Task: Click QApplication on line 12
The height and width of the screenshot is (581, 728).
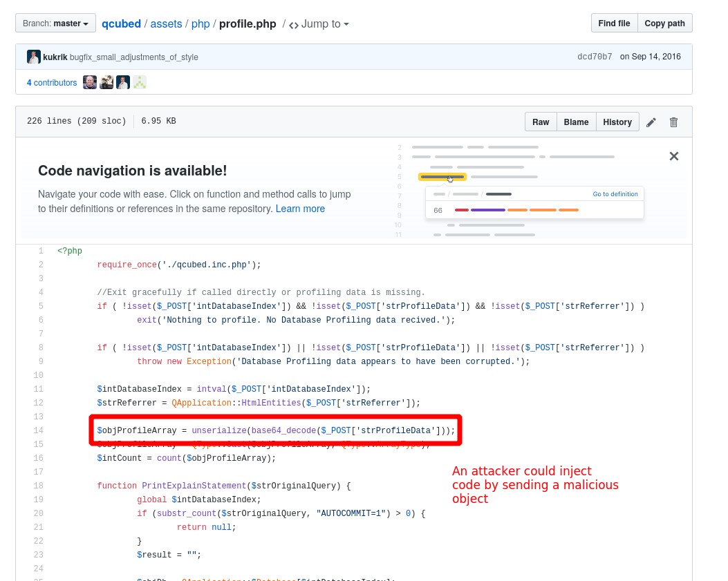Action: click(201, 403)
